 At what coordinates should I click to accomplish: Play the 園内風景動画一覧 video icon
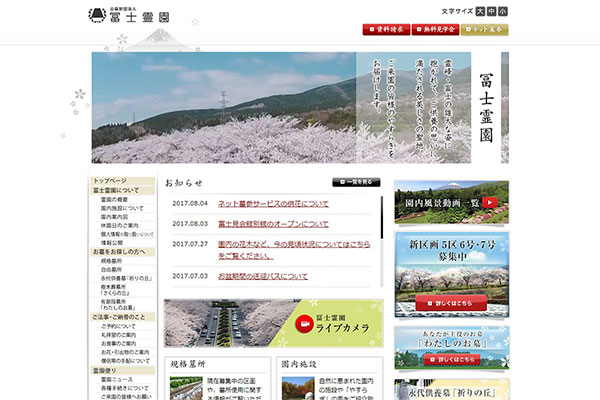[489, 202]
